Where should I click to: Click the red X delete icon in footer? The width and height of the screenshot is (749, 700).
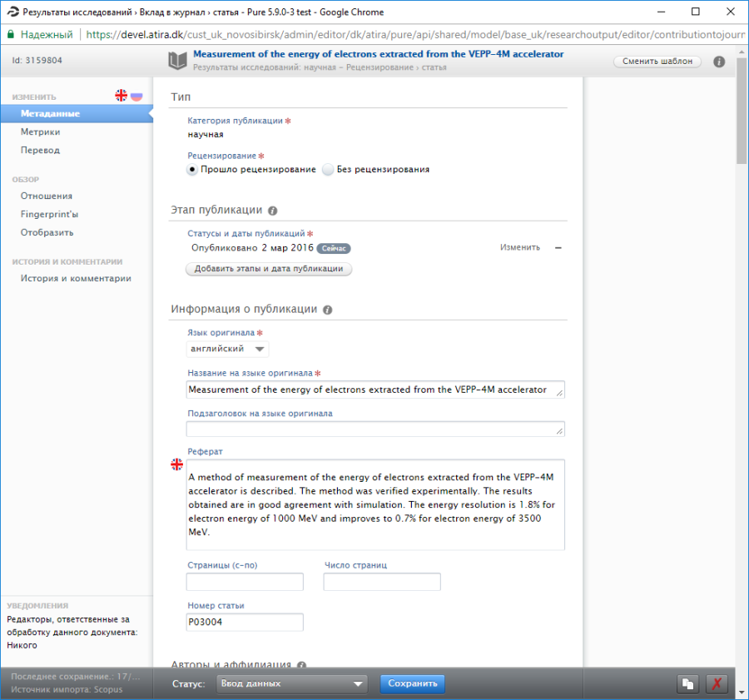pyautogui.click(x=717, y=683)
